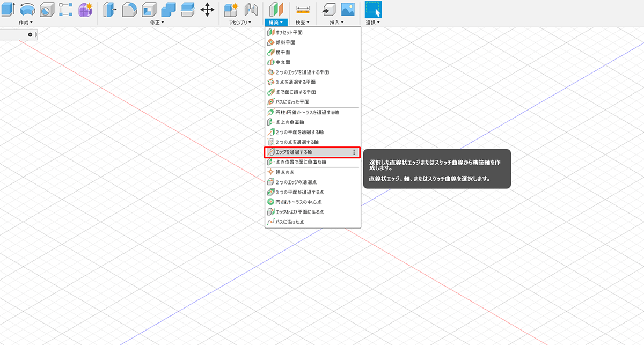The height and width of the screenshot is (345, 644).
Task: Click the Joint tool icon
Action: pyautogui.click(x=251, y=9)
